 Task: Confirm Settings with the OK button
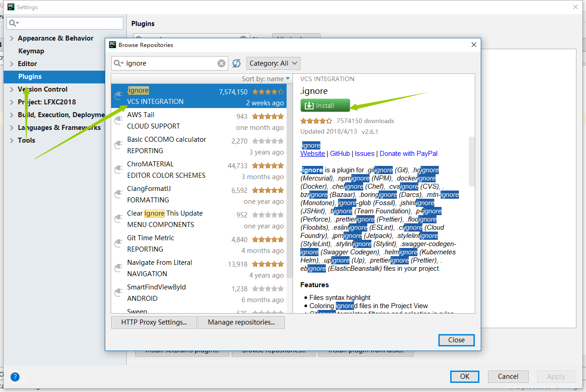coord(465,377)
